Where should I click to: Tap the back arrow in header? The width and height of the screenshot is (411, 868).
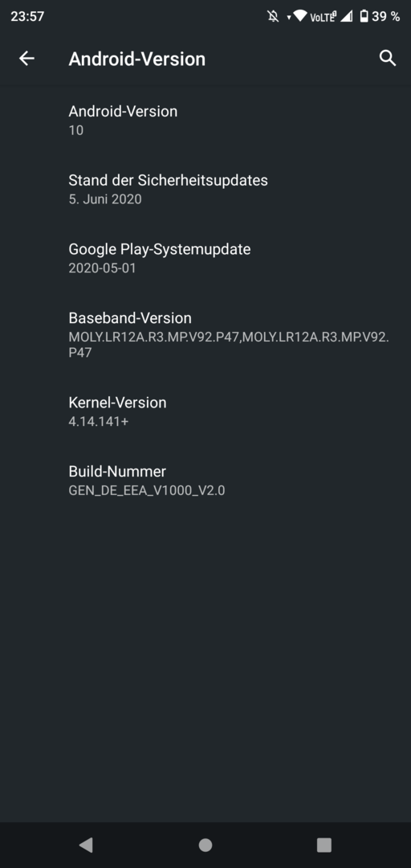[x=26, y=59]
